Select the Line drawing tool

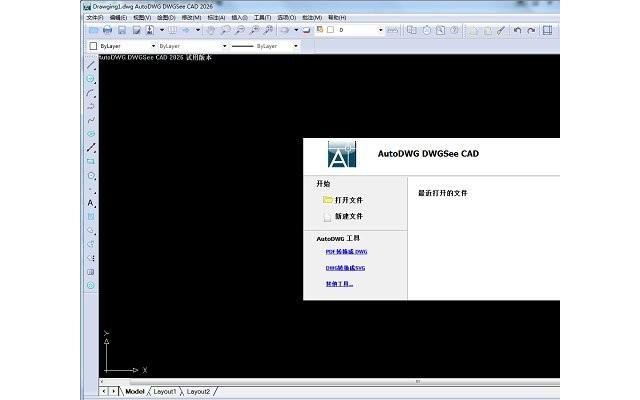coord(91,65)
